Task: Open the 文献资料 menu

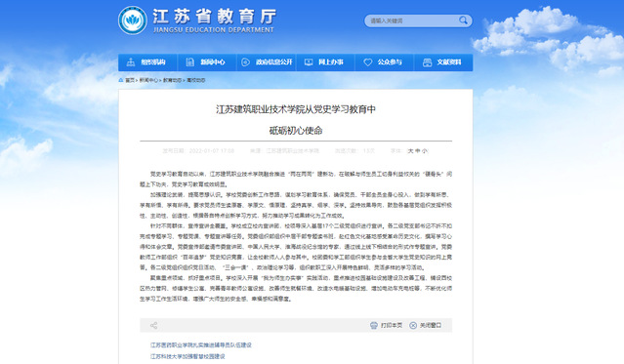Action: [x=443, y=62]
